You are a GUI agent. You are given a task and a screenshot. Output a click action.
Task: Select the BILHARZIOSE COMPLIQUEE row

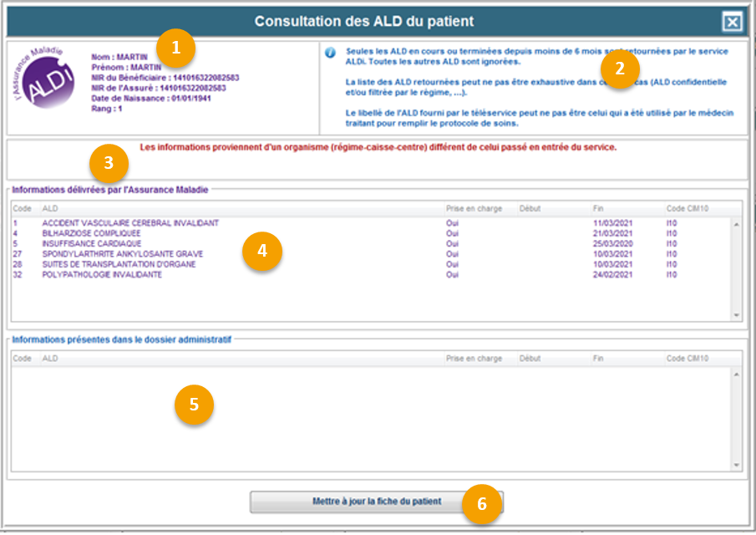91,233
